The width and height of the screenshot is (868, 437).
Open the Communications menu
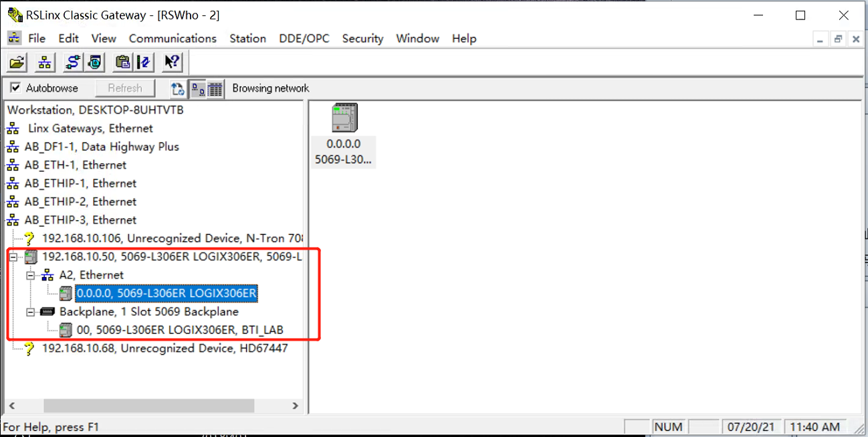point(173,38)
